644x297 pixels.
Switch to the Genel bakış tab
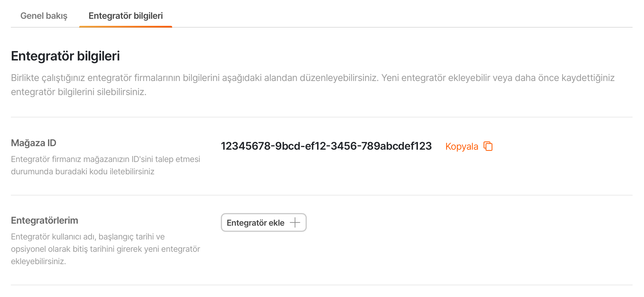click(x=44, y=16)
